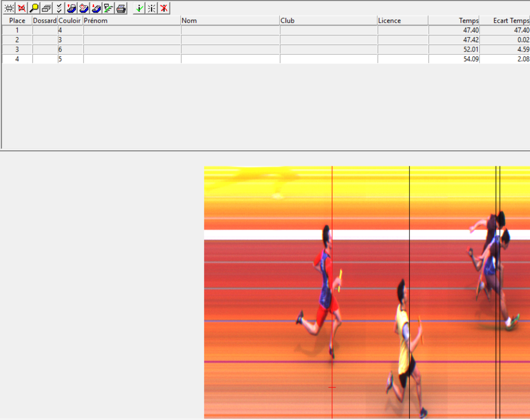This screenshot has width=530, height=420.
Task: Click the info icon with green checkmark
Action: pyautogui.click(x=139, y=8)
